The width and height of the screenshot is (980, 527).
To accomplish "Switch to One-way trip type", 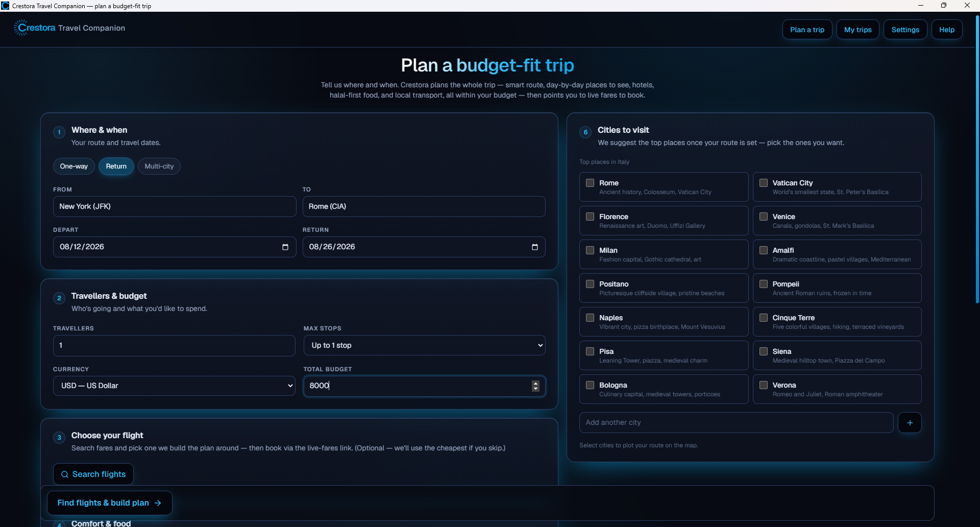I will (74, 166).
